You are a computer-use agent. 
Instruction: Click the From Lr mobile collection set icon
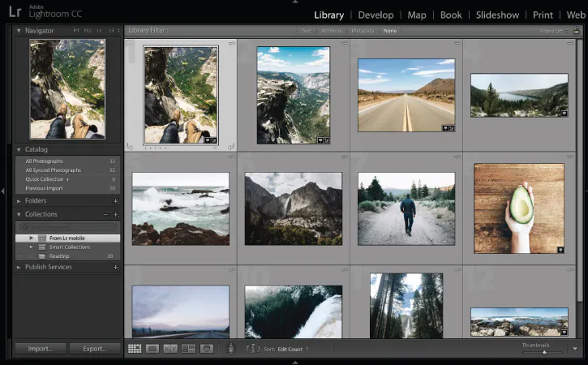point(42,238)
